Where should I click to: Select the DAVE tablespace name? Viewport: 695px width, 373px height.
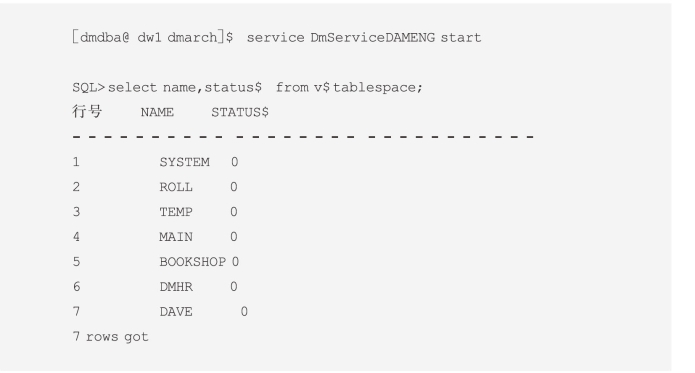pyautogui.click(x=176, y=312)
